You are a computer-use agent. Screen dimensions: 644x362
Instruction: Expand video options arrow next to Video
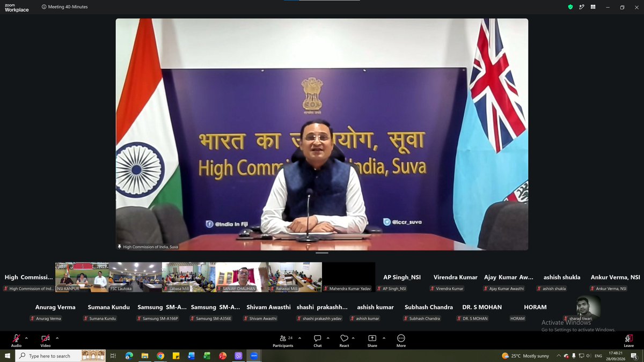pos(57,338)
